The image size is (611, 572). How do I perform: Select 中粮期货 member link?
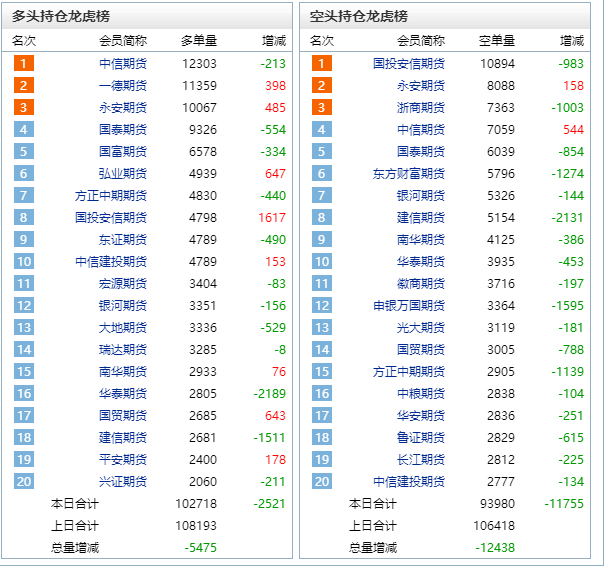421,394
